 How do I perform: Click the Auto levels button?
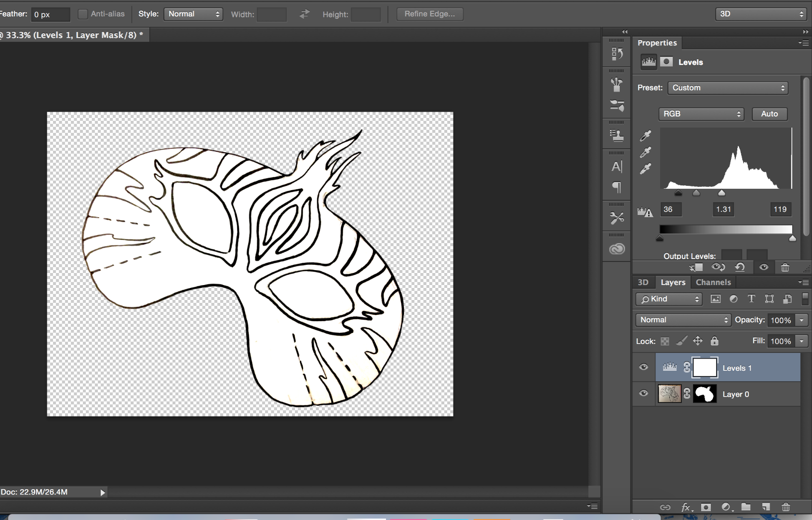pyautogui.click(x=769, y=114)
